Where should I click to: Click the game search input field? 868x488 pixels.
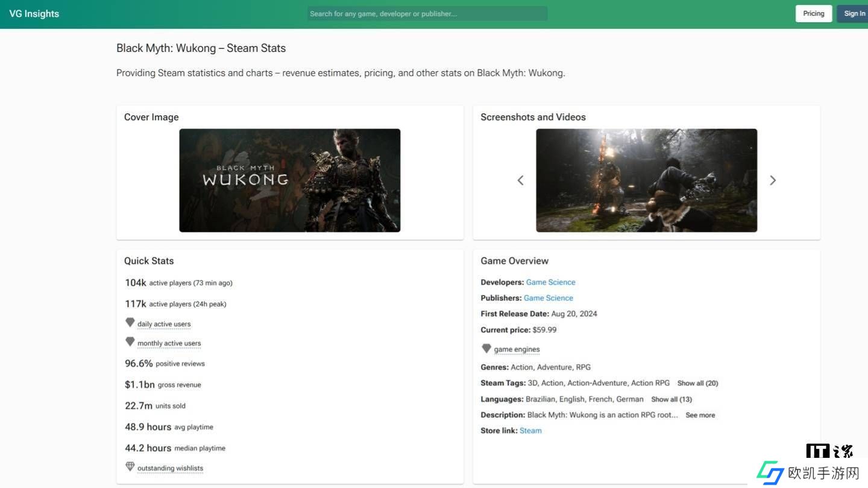click(427, 14)
